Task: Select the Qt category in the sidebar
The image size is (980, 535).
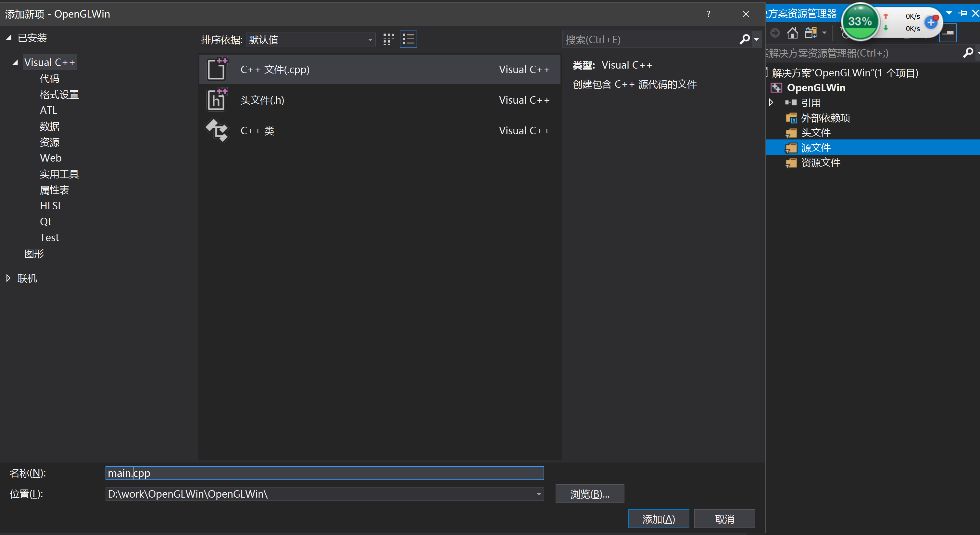Action: pyautogui.click(x=45, y=221)
